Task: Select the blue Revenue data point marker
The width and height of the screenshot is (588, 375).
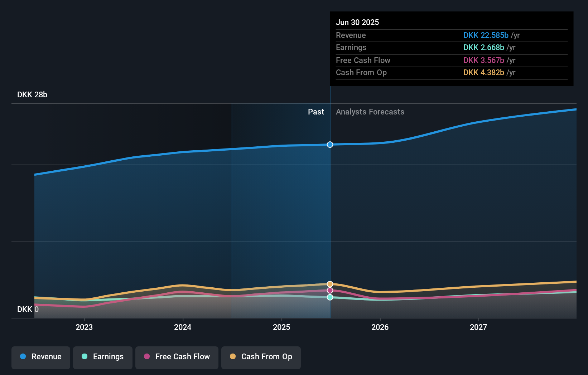Action: (329, 145)
